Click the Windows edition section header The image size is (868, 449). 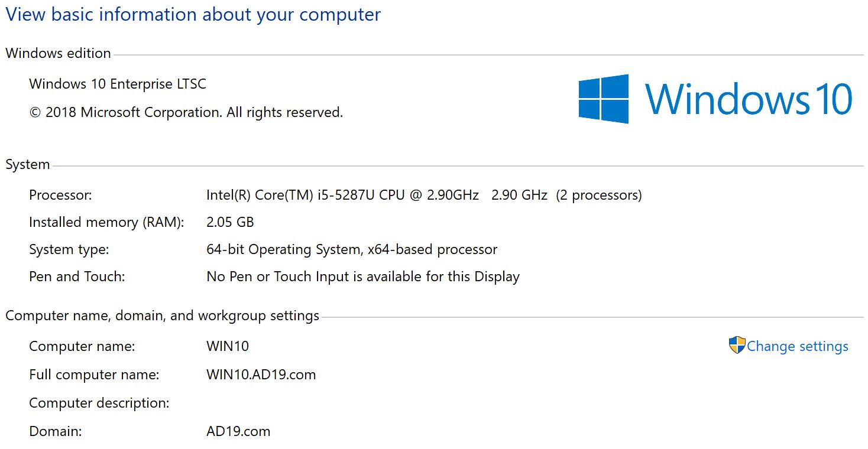click(58, 53)
